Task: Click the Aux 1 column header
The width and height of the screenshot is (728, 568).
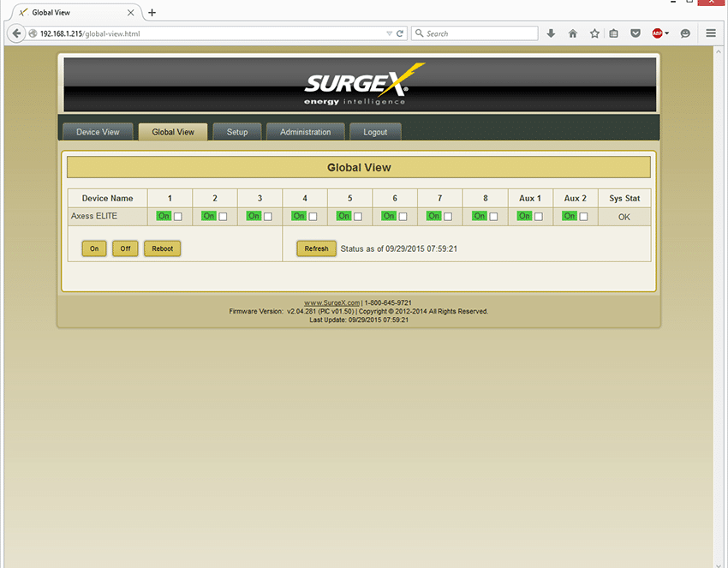Action: click(x=530, y=198)
